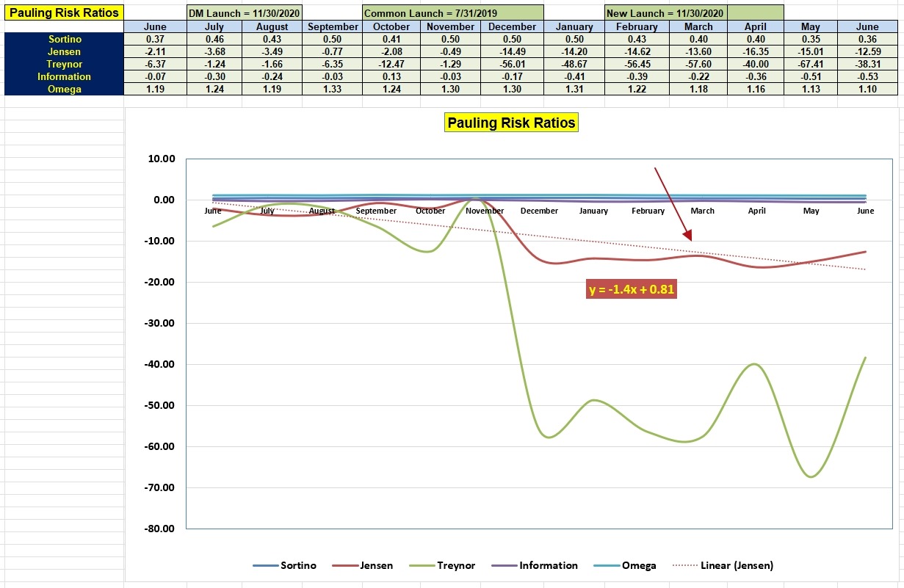Viewport: 904px width, 588px height.
Task: Click the October column header in the table
Action: (x=391, y=26)
